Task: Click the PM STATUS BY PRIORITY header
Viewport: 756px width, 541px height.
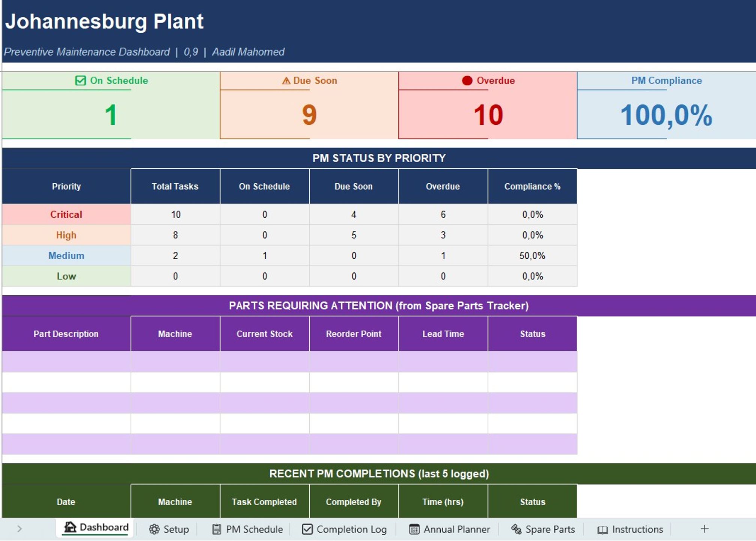Action: click(379, 158)
